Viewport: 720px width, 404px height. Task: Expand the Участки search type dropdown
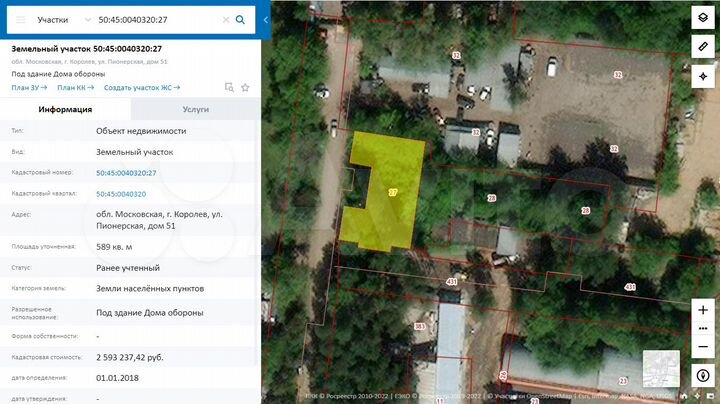pyautogui.click(x=87, y=20)
